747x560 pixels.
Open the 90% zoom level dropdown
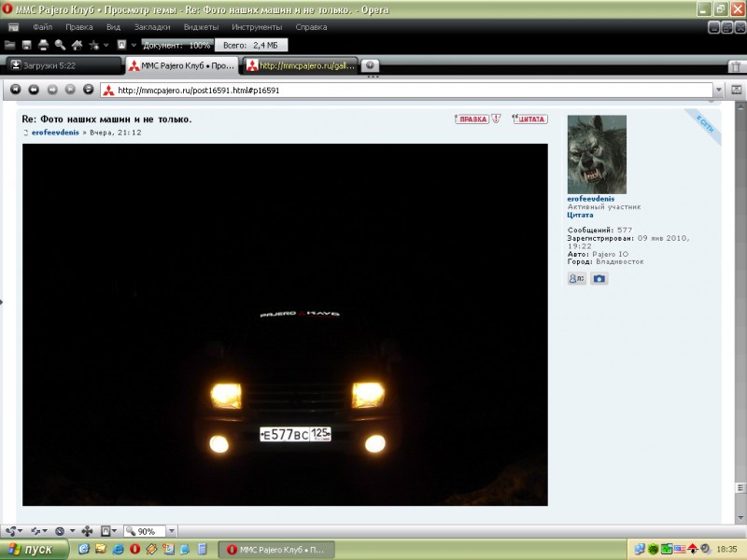(x=171, y=531)
